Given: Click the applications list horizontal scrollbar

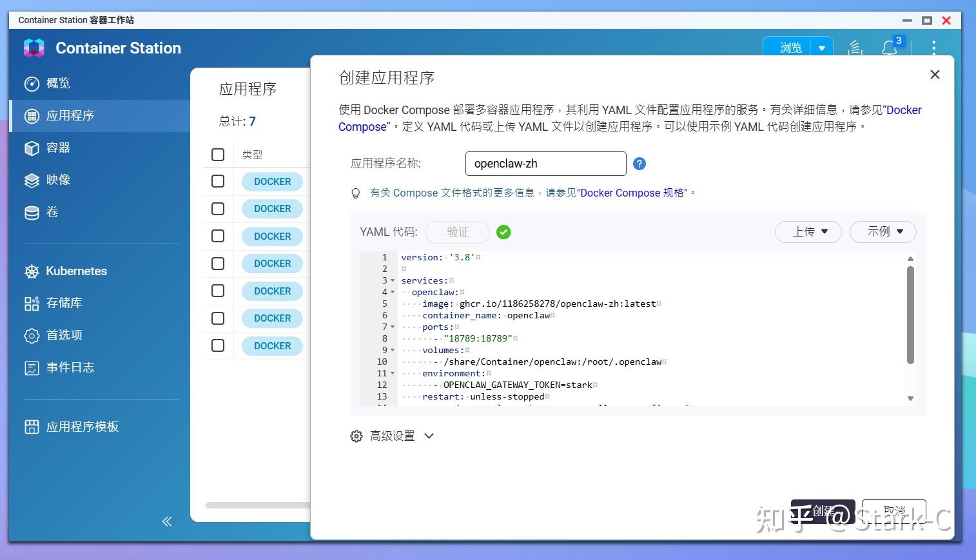Looking at the screenshot, I should 258,505.
